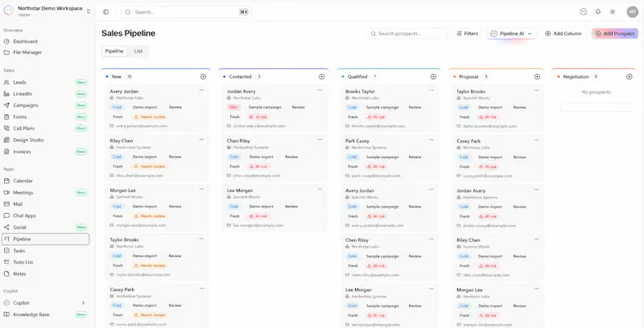The width and height of the screenshot is (644, 328).
Task: Open options for Avery Jordan card in New
Action: (202, 90)
